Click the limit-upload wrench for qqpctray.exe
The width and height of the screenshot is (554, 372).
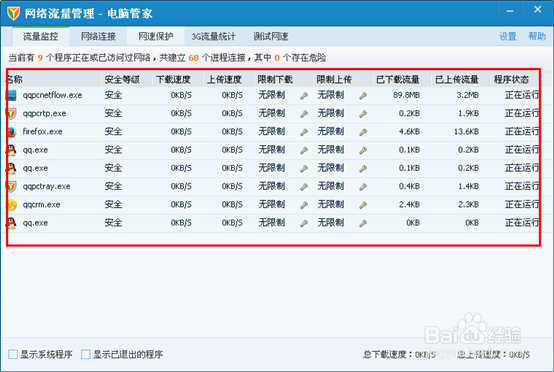(x=363, y=187)
